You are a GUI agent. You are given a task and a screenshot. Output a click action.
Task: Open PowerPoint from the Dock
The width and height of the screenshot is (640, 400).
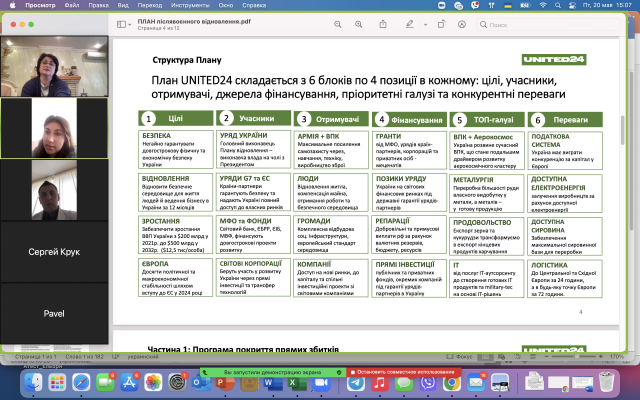(225, 383)
